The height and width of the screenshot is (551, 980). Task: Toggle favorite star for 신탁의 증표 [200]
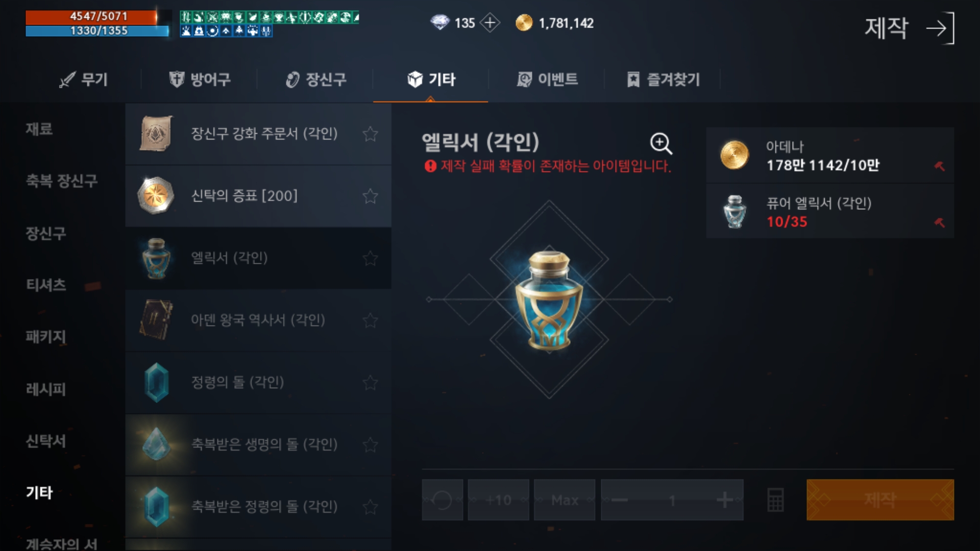(x=370, y=196)
